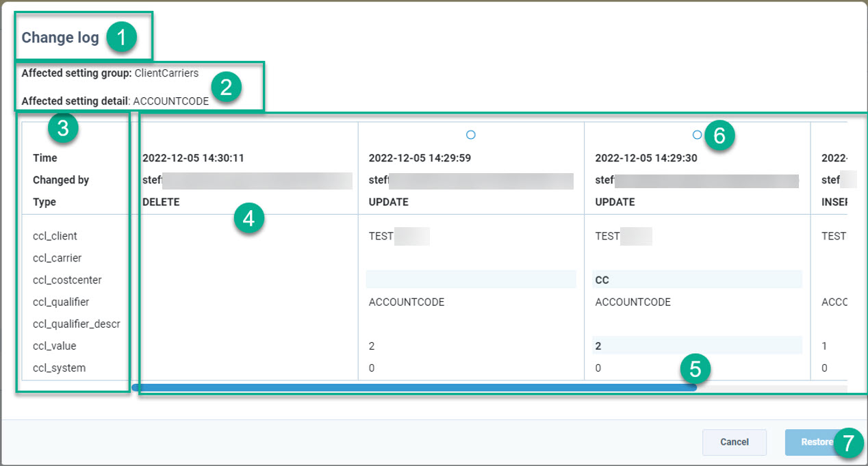Viewport: 868px width, 466px height.
Task: Select the ccl_qualifier_descr row label
Action: click(77, 324)
